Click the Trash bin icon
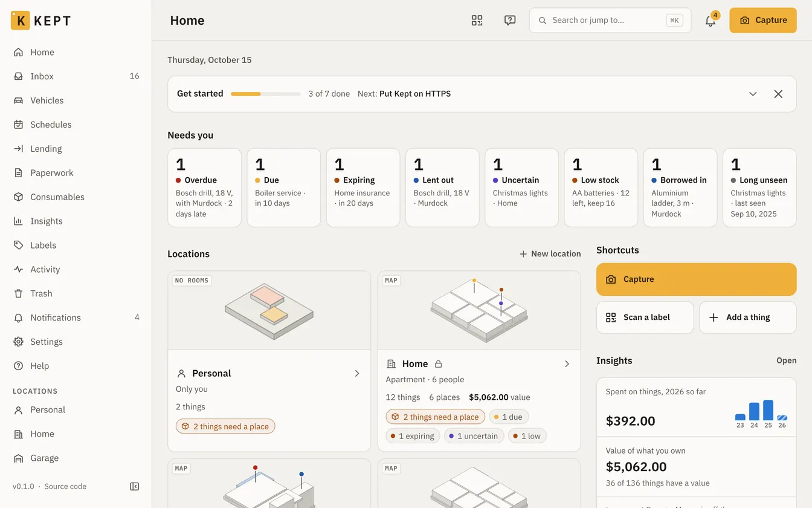This screenshot has height=508, width=812. [x=18, y=294]
